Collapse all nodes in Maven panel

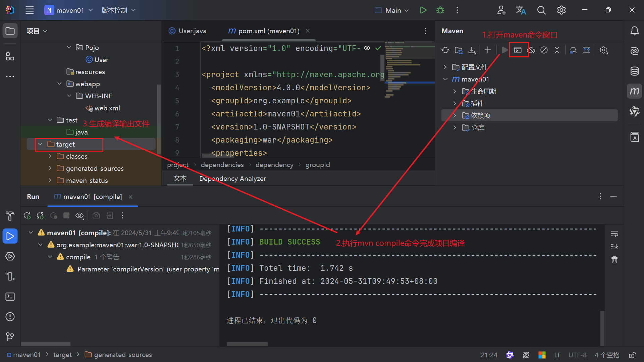click(x=557, y=50)
